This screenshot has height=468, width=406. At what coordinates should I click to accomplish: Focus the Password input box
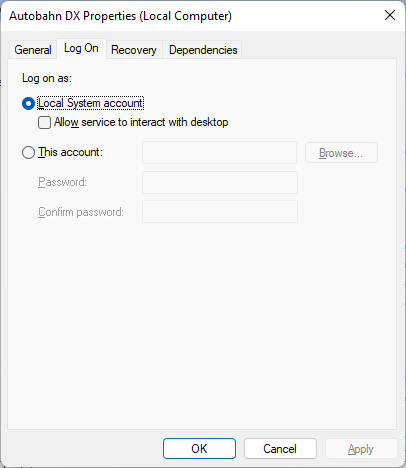pyautogui.click(x=220, y=182)
